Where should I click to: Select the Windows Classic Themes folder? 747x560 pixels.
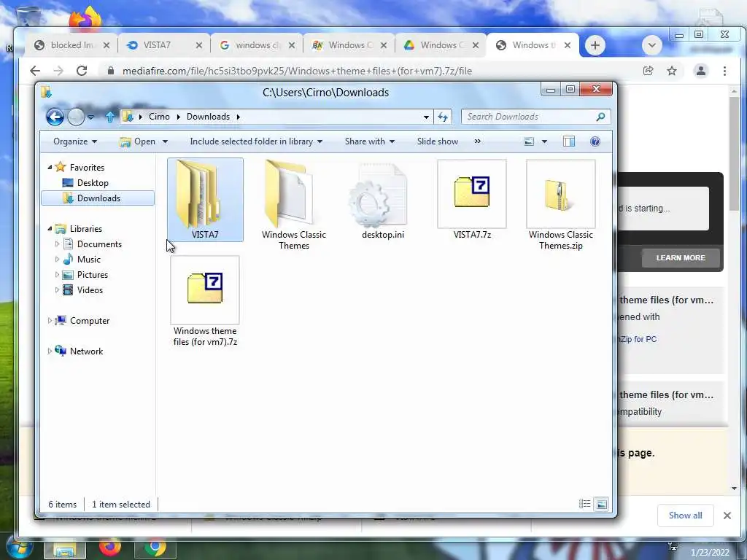293,205
